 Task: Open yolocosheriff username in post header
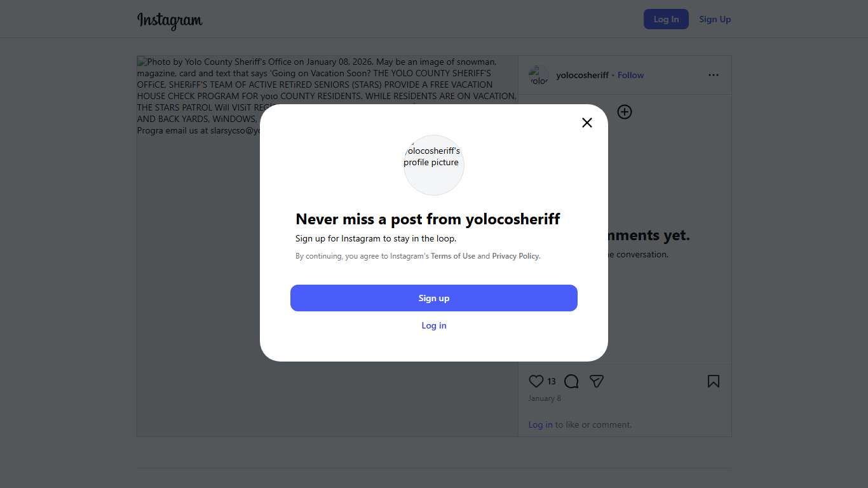coord(582,75)
